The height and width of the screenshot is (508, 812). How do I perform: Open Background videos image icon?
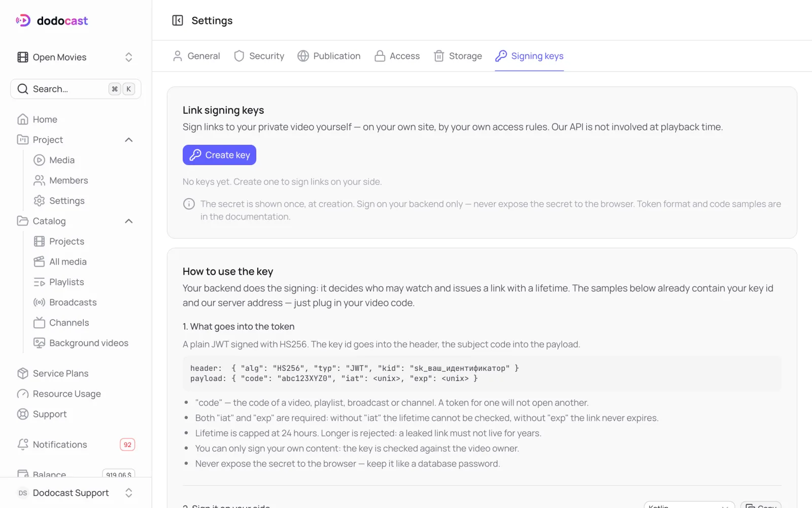[39, 343]
